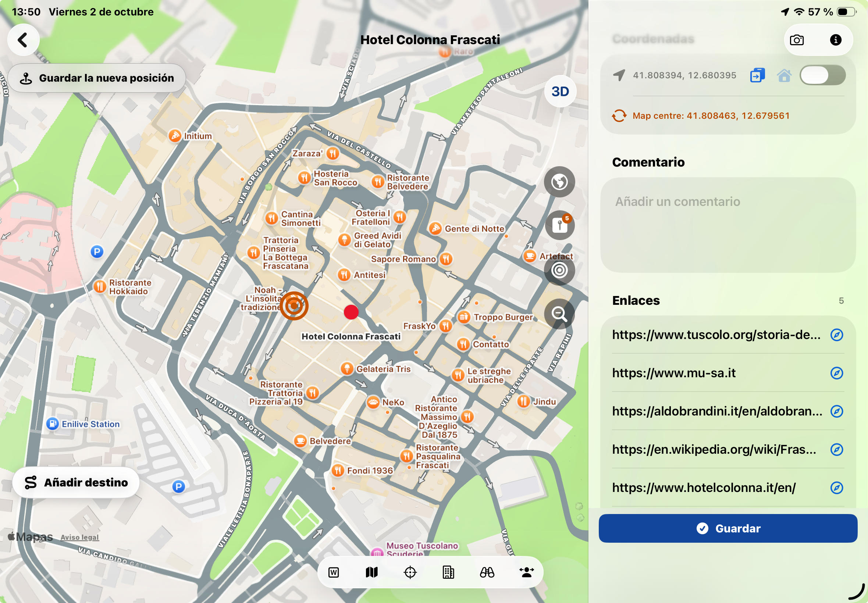The height and width of the screenshot is (603, 868).
Task: Tap the concentric target circle button
Action: coord(559,270)
